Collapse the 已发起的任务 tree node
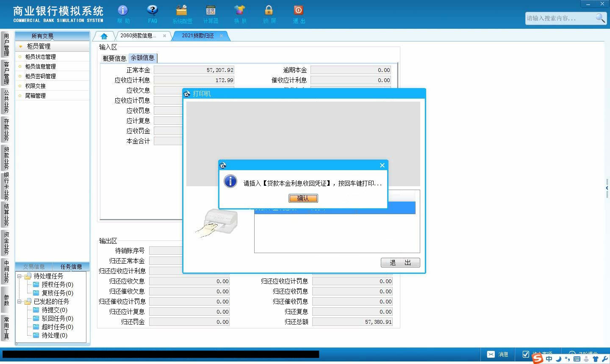The height and width of the screenshot is (364, 610). pos(19,301)
